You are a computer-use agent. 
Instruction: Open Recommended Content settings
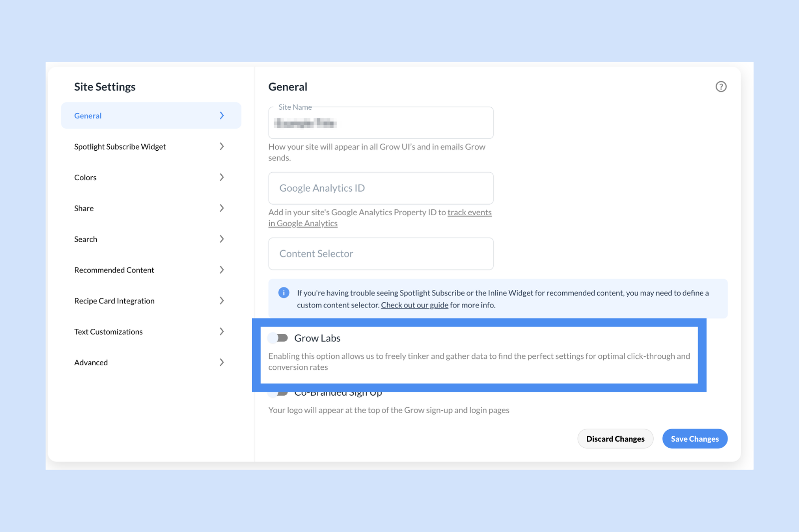151,270
